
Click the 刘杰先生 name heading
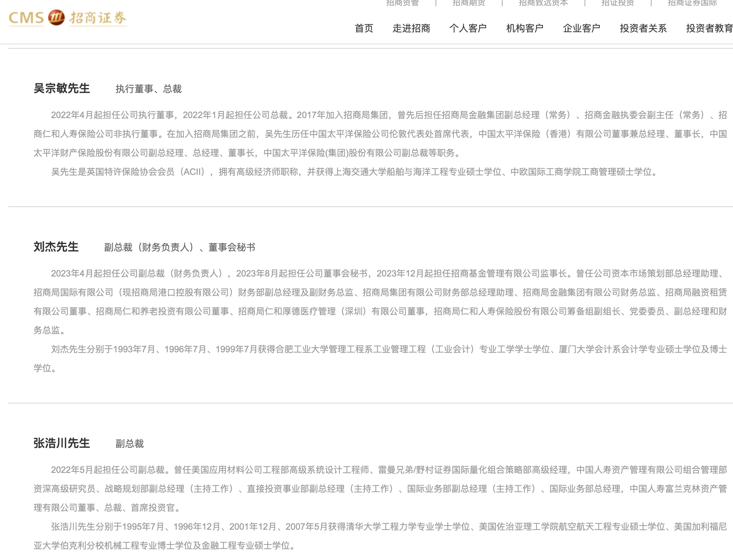(x=56, y=247)
